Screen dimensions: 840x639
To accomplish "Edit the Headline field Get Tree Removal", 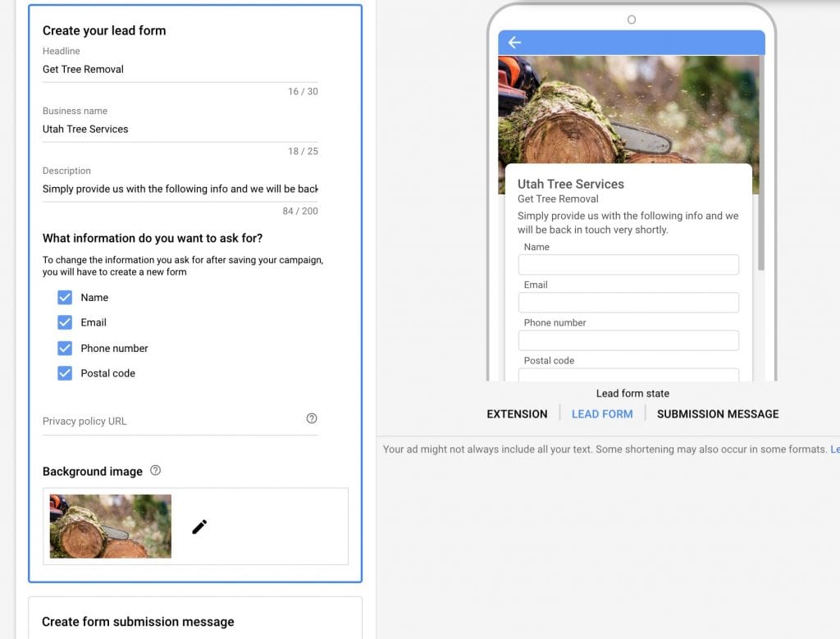I will click(180, 70).
